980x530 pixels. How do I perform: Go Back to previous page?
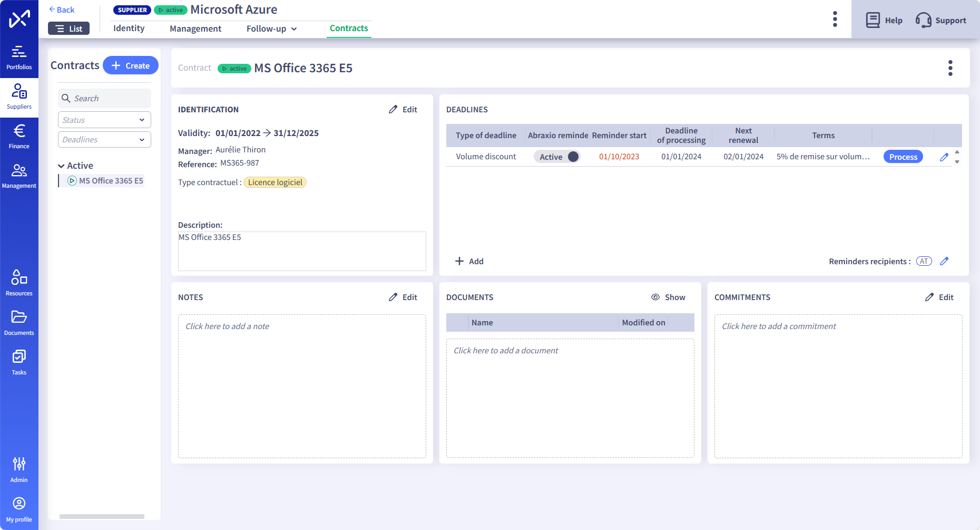62,9
